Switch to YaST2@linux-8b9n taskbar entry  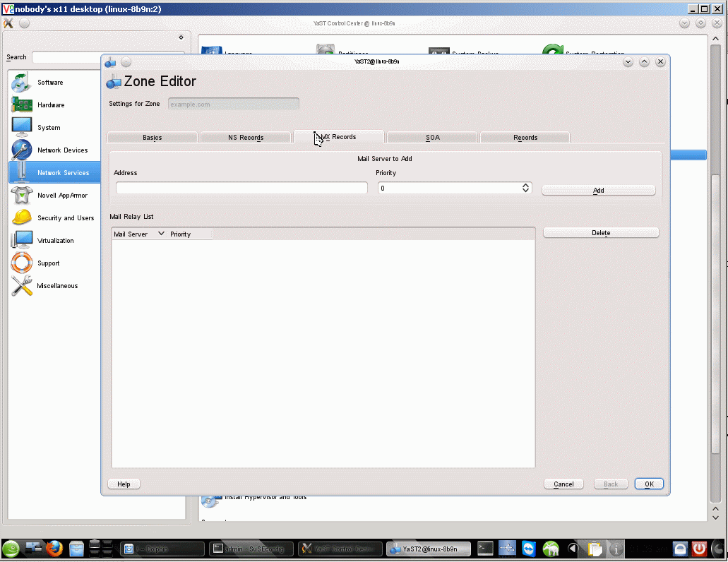coord(429,549)
